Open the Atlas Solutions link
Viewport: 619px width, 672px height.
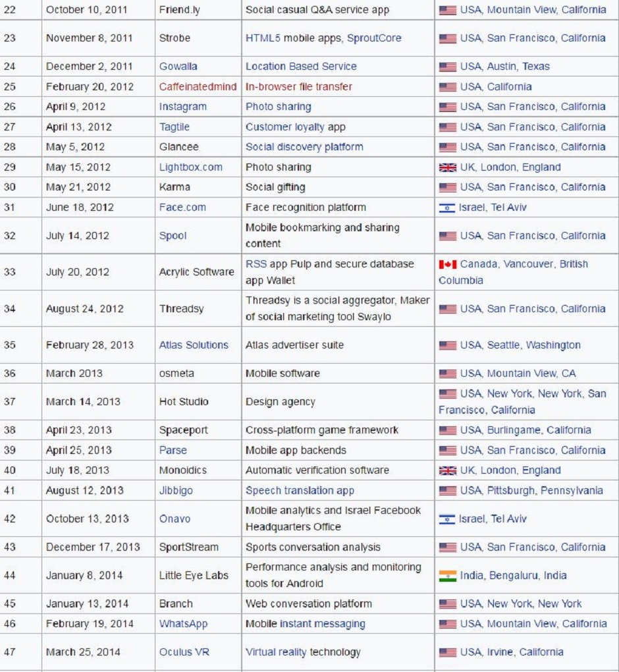tap(194, 345)
